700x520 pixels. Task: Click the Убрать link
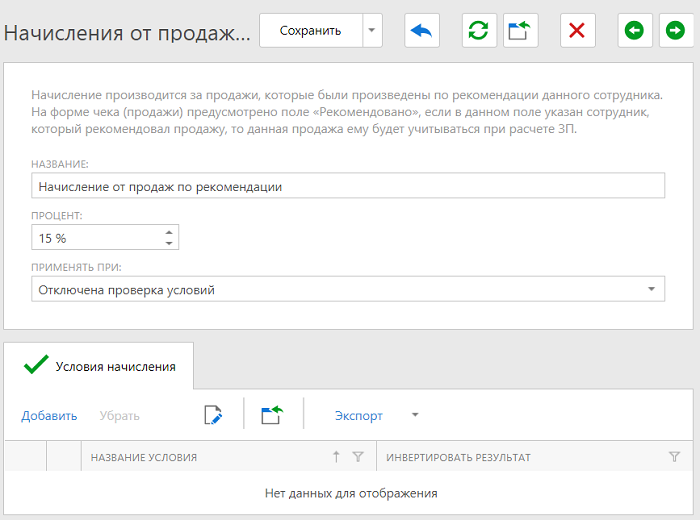click(x=120, y=416)
